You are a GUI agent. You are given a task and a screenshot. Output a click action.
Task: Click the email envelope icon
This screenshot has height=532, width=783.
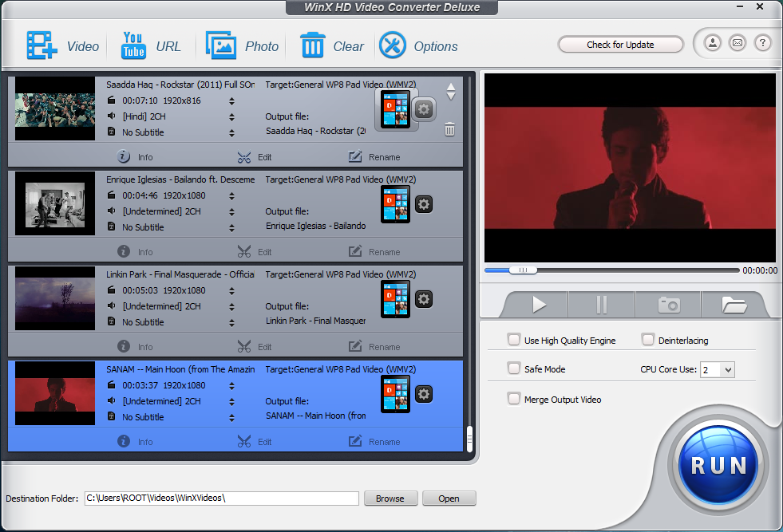(x=738, y=43)
